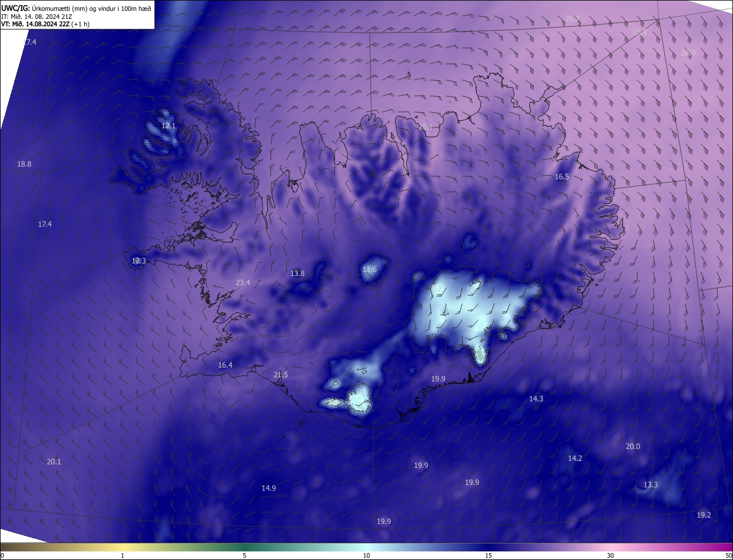Click the 12.3 value on the map

[x=139, y=261]
